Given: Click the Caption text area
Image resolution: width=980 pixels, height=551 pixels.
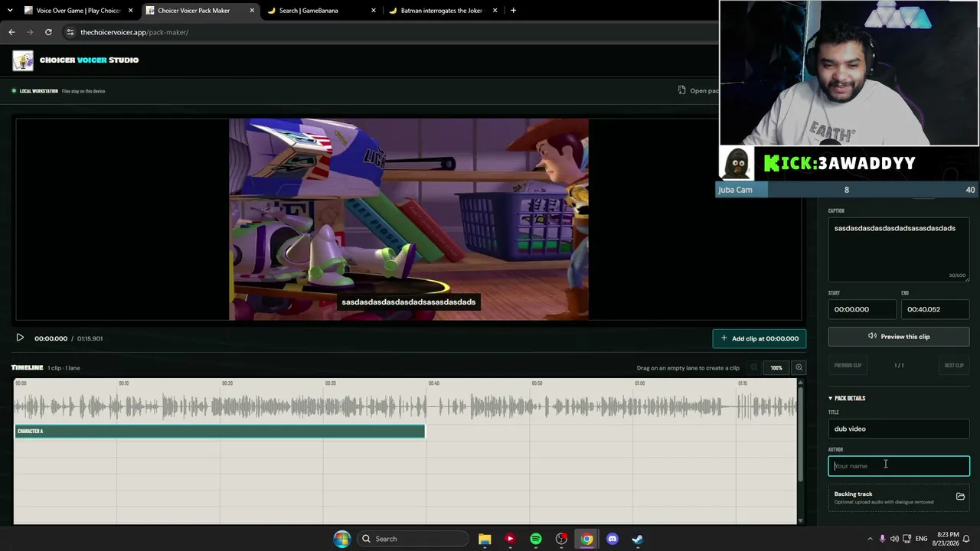Looking at the screenshot, I should click(x=899, y=250).
